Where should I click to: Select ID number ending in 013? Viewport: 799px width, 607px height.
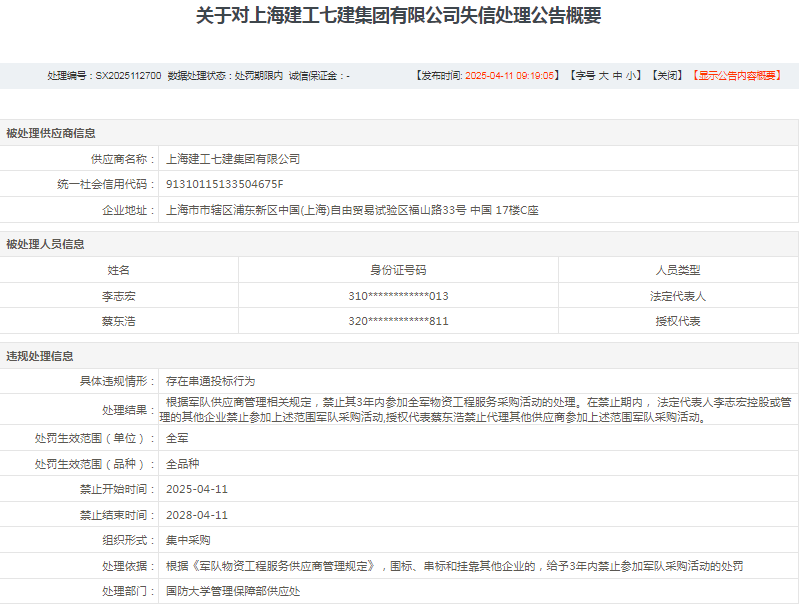click(398, 296)
